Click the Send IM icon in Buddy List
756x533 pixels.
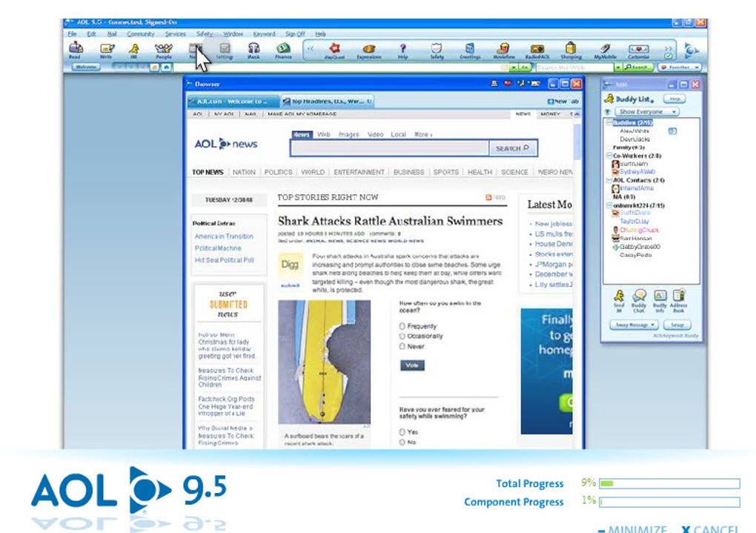click(619, 301)
